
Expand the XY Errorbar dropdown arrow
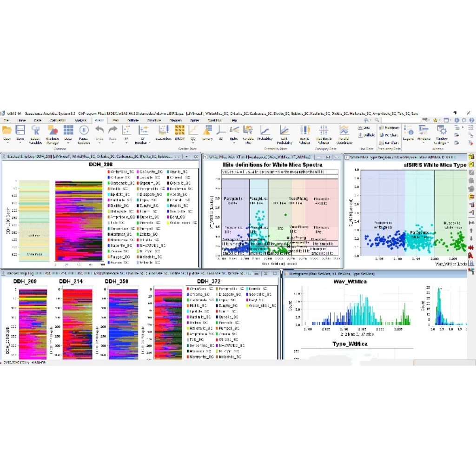[149, 143]
